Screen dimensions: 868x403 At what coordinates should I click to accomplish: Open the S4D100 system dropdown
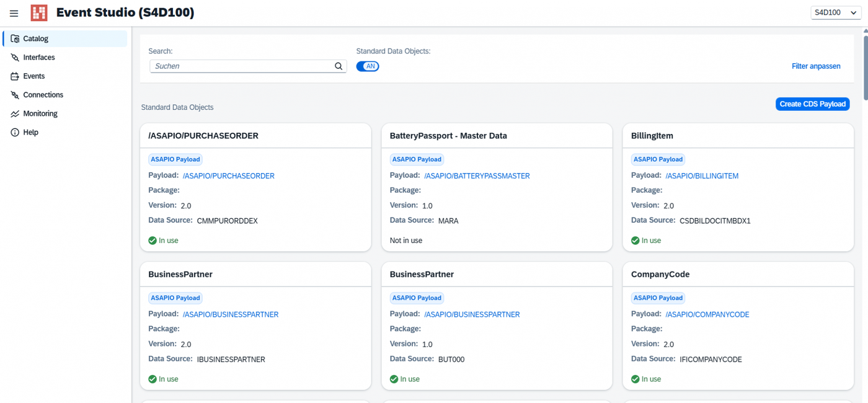pos(836,12)
